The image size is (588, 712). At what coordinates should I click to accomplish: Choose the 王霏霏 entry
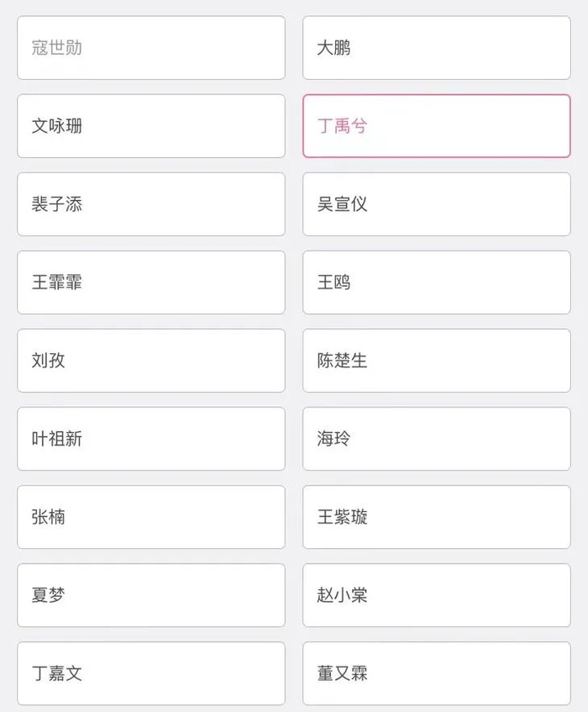tap(151, 282)
